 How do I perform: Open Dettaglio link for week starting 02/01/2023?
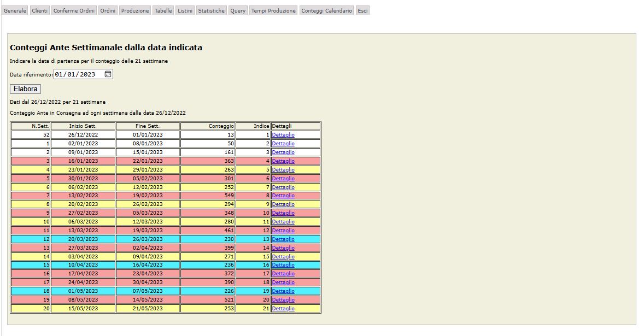(x=283, y=144)
